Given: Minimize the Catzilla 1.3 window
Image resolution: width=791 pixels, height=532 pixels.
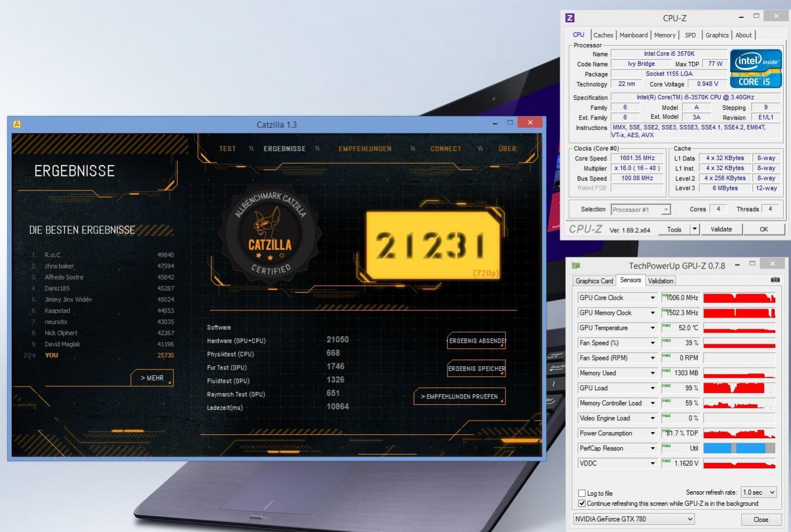Looking at the screenshot, I should point(495,123).
